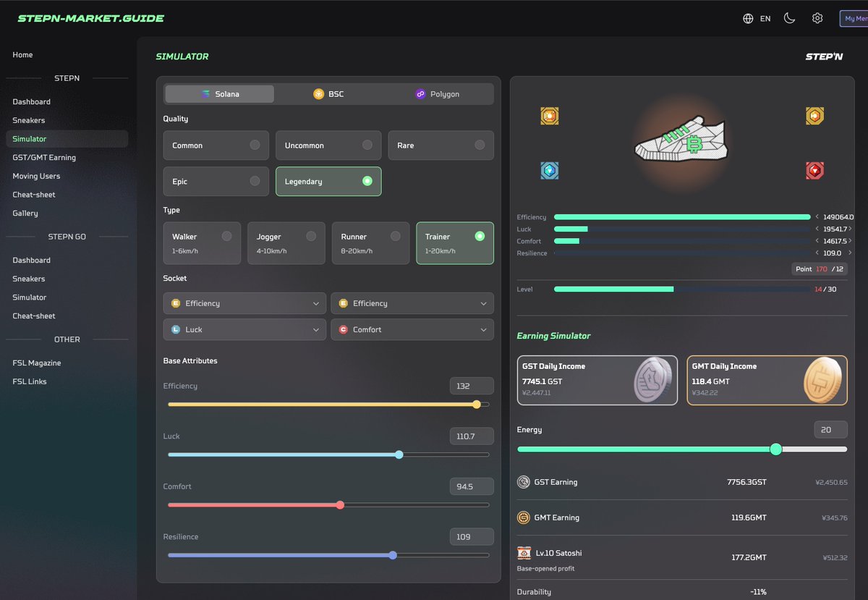Click the silver GST coin icon
868x600 pixels.
coord(653,380)
